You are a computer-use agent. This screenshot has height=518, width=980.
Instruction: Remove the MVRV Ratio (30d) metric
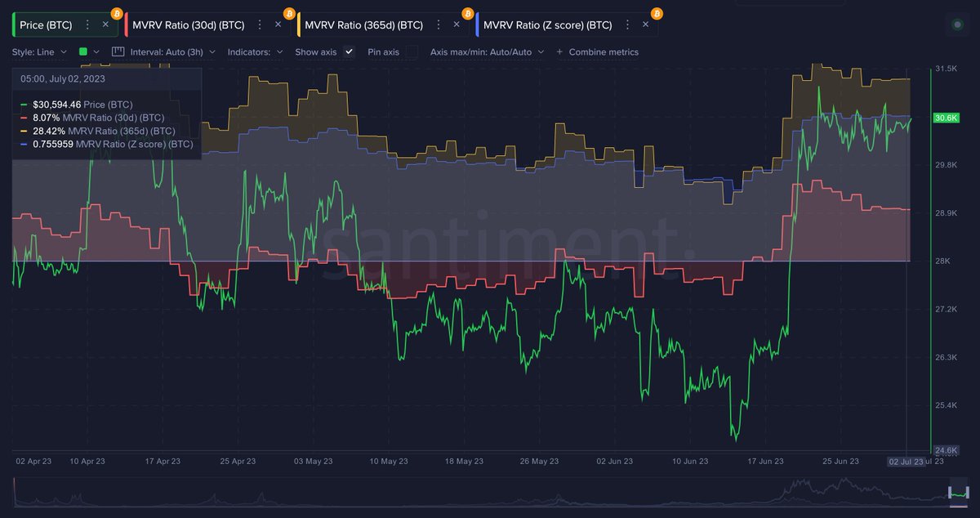(x=278, y=25)
